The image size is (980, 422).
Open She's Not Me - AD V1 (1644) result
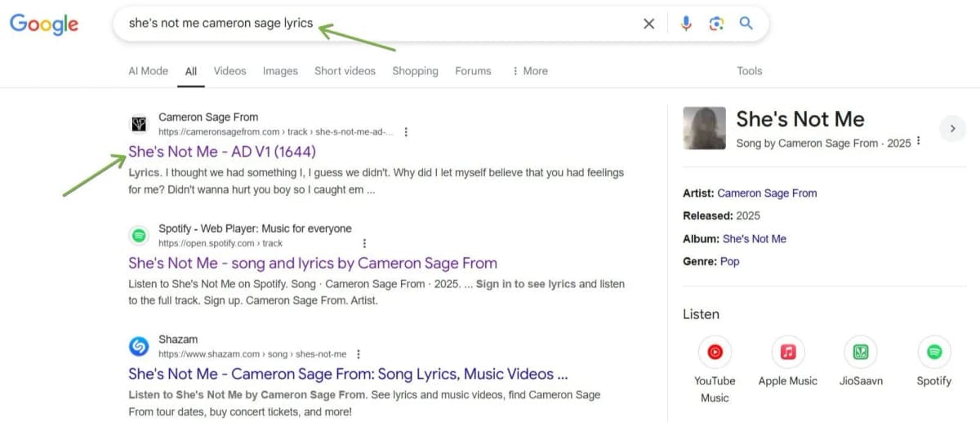pos(222,151)
